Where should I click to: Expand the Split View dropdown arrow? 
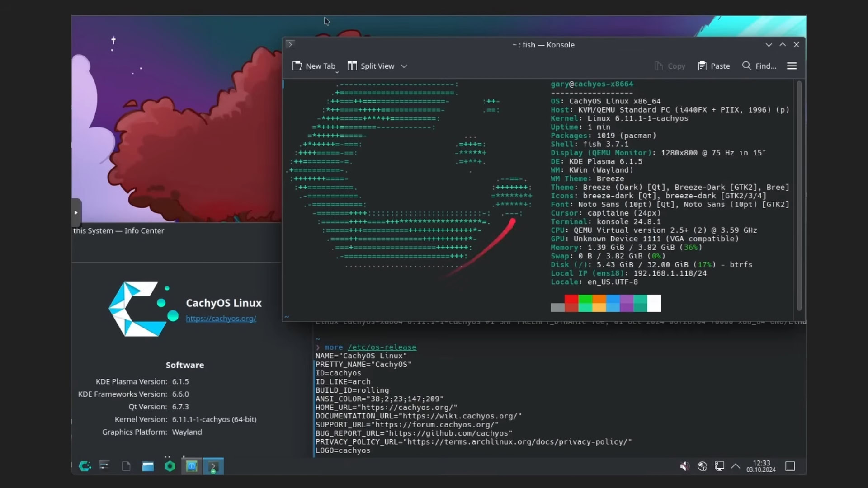pyautogui.click(x=404, y=66)
